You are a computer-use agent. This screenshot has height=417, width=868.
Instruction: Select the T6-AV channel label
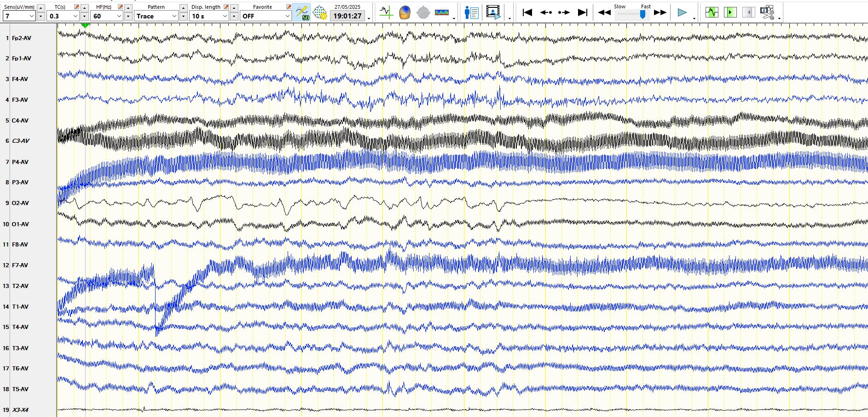tap(20, 369)
